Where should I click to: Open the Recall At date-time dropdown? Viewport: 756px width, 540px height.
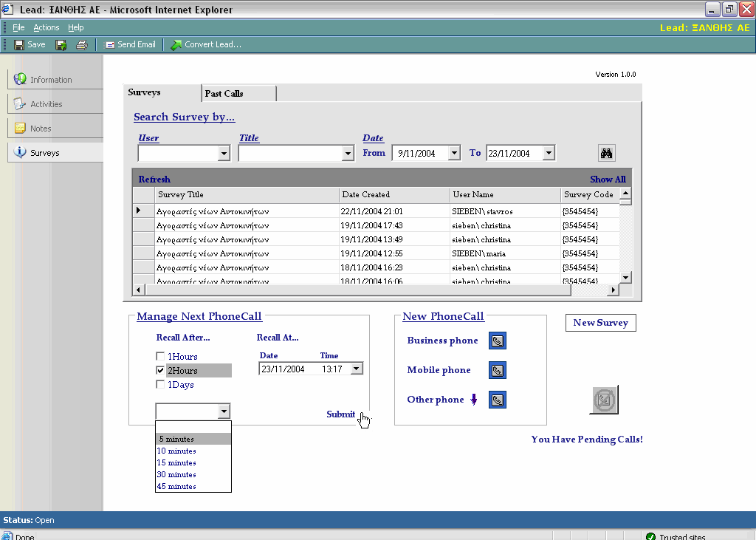click(357, 369)
